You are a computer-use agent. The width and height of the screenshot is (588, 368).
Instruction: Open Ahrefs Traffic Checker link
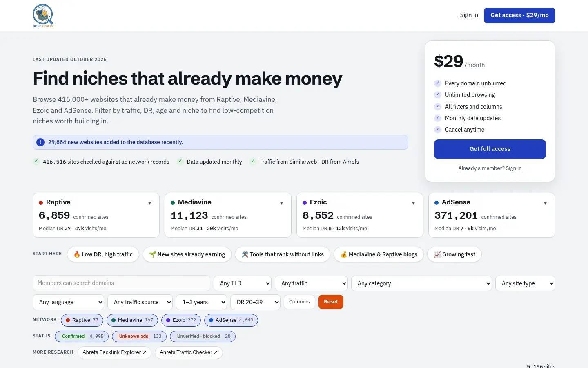pyautogui.click(x=189, y=352)
